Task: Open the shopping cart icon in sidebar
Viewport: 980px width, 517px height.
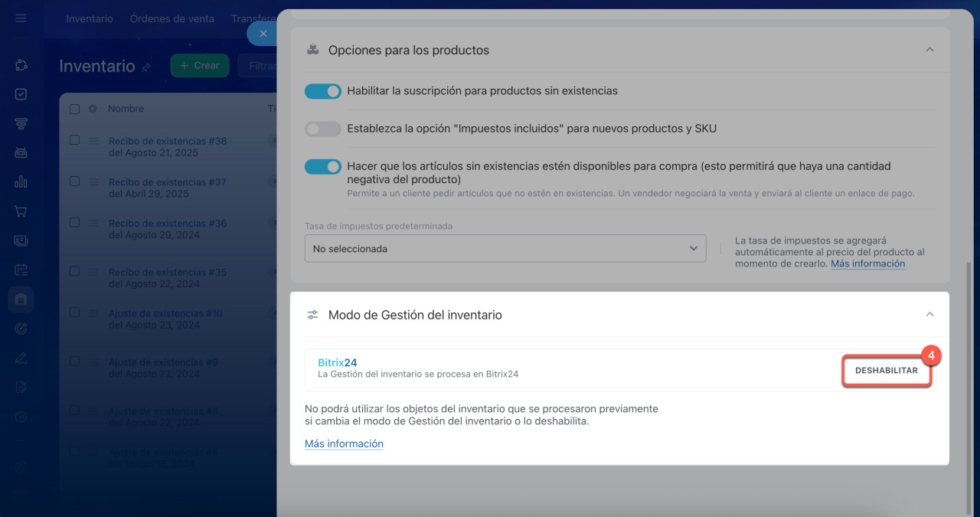Action: 21,211
